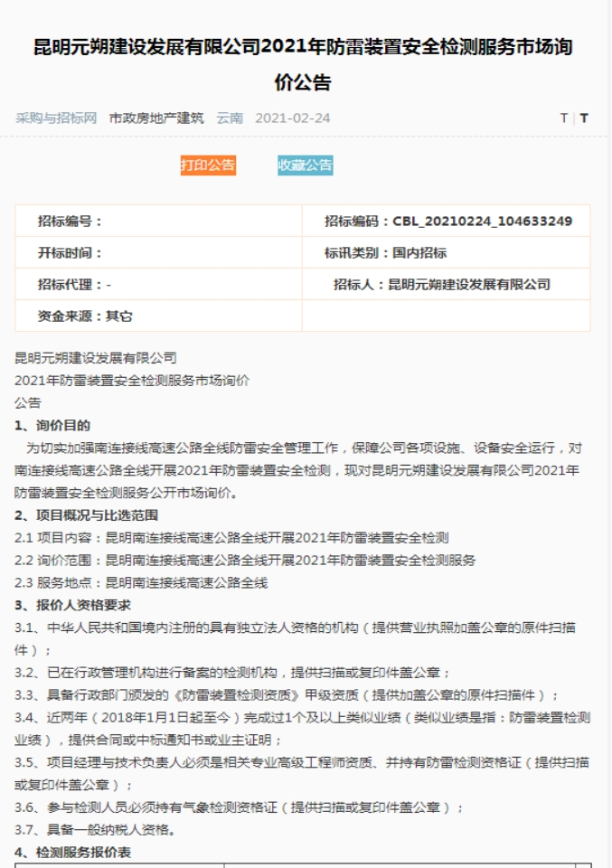Click the 招标编码 CBL_20210224_104633249 cell
Image resolution: width=612 pixels, height=868 pixels.
tap(447, 222)
